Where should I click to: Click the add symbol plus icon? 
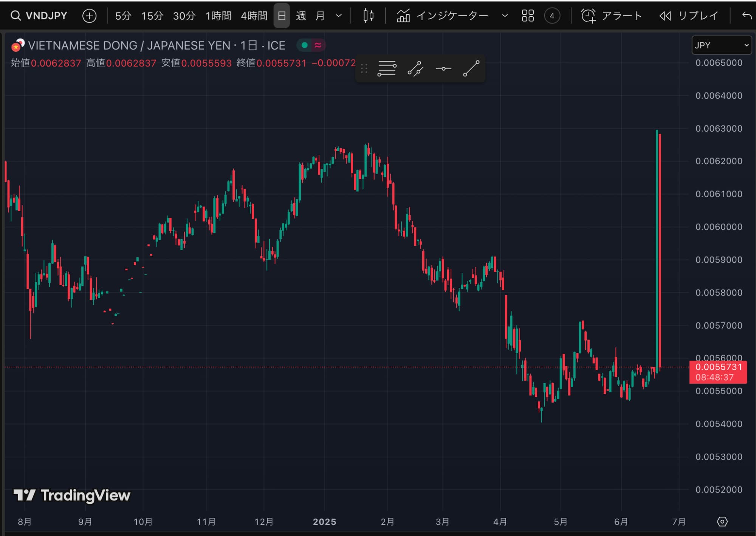click(x=89, y=16)
